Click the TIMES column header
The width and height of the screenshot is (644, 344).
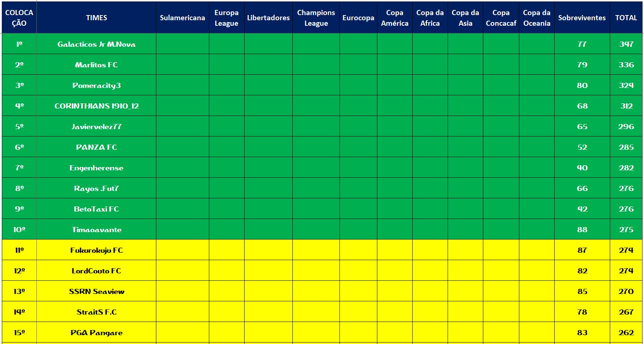click(x=96, y=18)
